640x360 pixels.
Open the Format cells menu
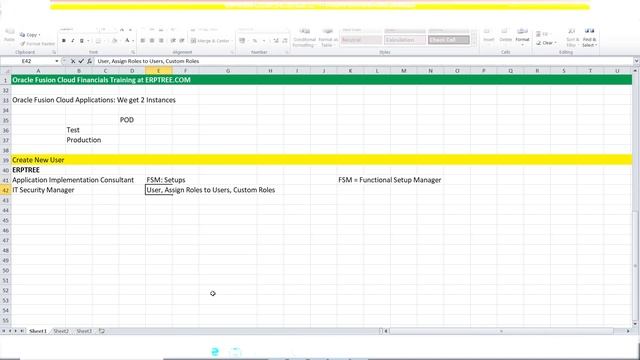(522, 36)
